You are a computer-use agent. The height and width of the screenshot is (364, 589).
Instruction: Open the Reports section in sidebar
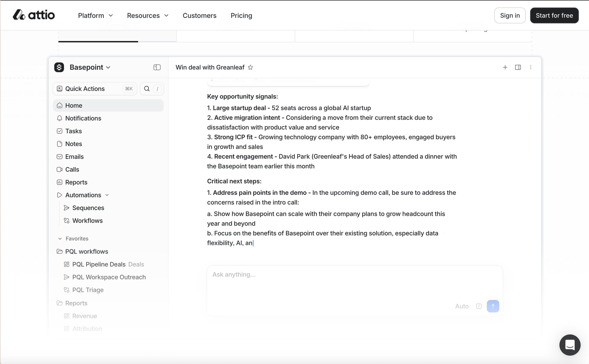pos(76,182)
